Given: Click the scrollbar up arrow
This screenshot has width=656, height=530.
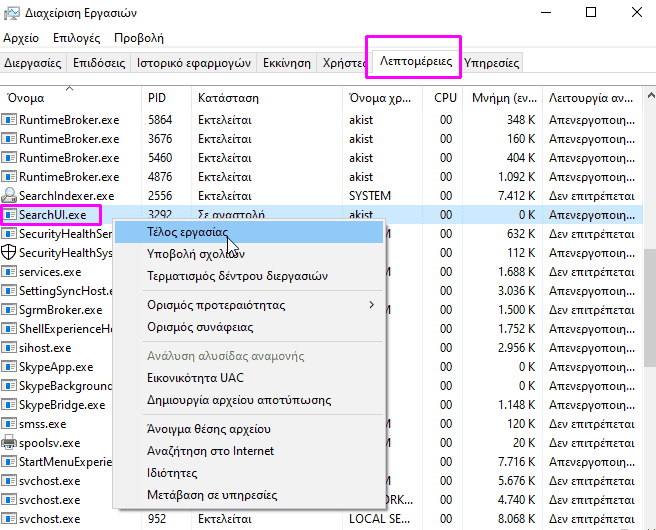Looking at the screenshot, I should pyautogui.click(x=651, y=95).
